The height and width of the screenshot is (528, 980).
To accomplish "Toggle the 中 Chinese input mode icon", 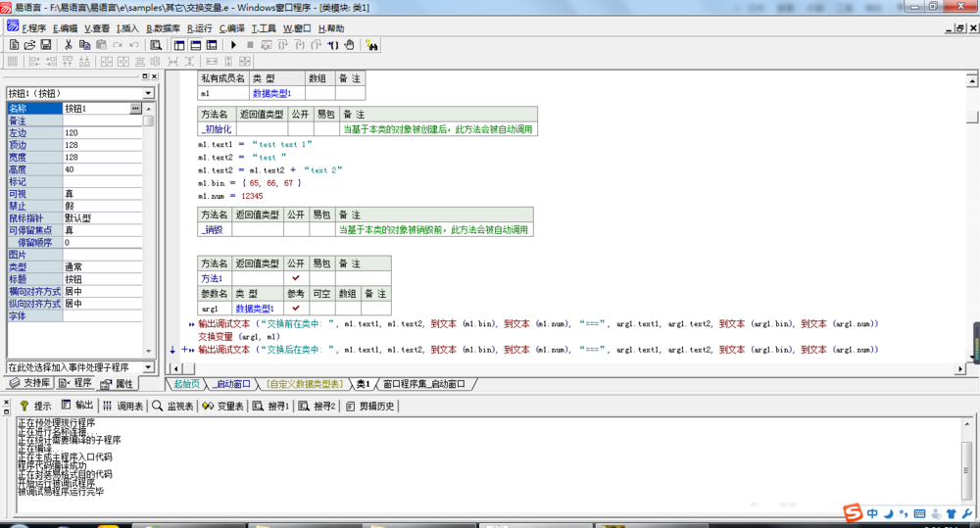I will click(x=872, y=513).
